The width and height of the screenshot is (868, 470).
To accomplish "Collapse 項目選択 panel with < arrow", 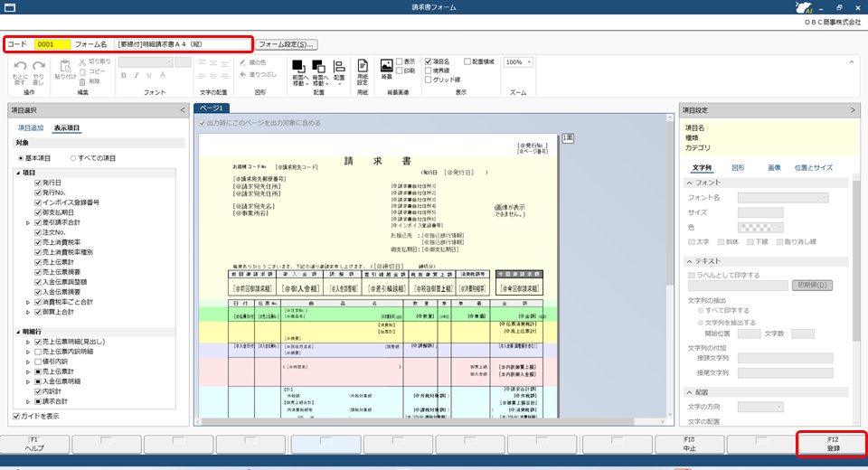I will (x=183, y=110).
